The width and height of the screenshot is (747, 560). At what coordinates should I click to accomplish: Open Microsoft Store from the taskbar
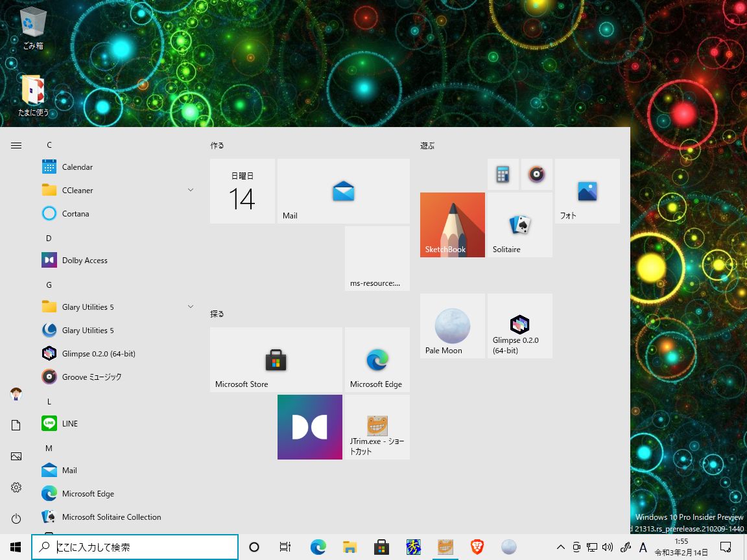(381, 546)
